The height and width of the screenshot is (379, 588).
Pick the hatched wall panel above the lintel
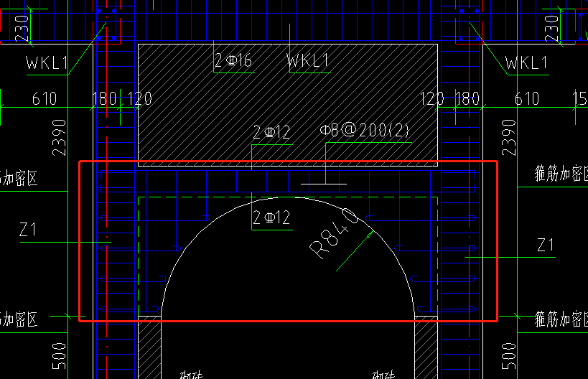pos(288,105)
